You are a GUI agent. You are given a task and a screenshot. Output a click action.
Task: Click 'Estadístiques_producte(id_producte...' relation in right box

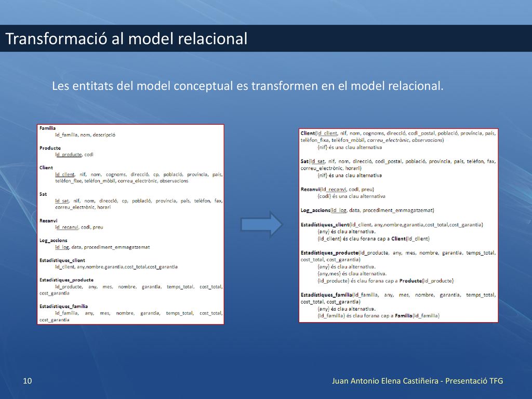tap(398, 256)
